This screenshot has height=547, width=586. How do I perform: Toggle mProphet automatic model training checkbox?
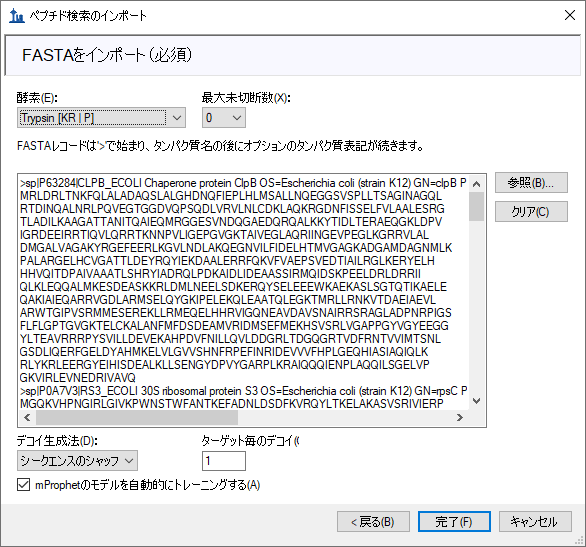pyautogui.click(x=24, y=485)
